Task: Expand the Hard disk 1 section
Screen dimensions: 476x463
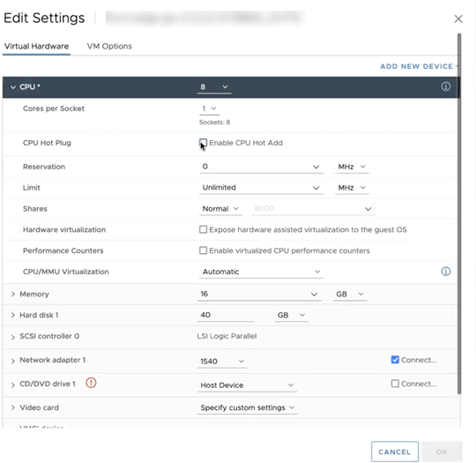Action: 12,315
